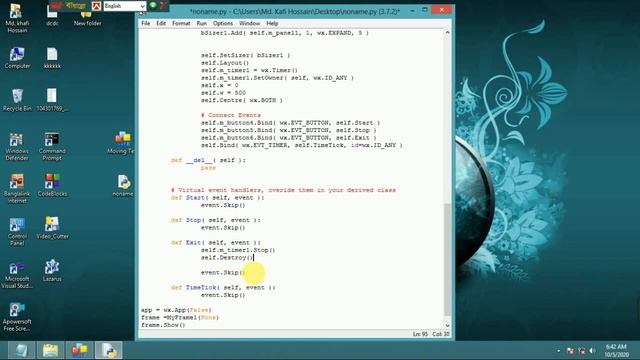Viewport: 640px width, 360px height.
Task: Open the Moving Te desktop icon
Action: click(121, 142)
